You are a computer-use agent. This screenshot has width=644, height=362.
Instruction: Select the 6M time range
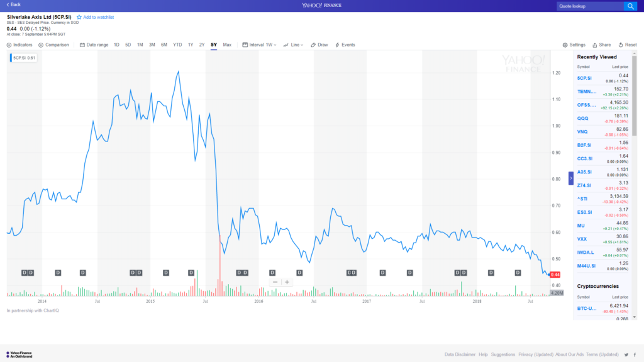(x=164, y=45)
